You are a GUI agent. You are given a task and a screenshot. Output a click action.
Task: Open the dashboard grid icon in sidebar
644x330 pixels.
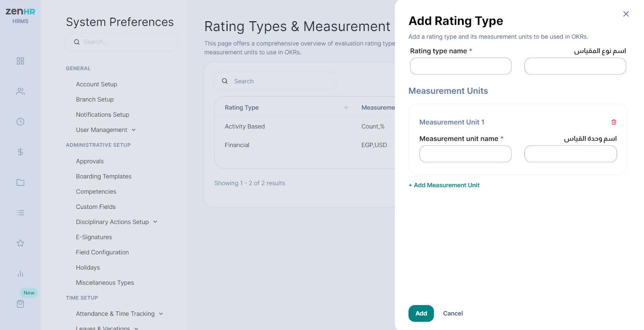point(21,61)
